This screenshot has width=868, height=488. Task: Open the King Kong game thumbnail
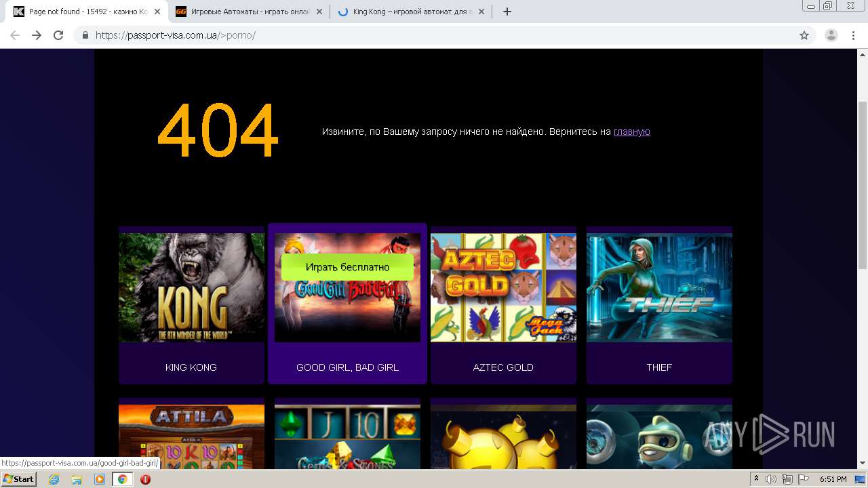pyautogui.click(x=191, y=287)
